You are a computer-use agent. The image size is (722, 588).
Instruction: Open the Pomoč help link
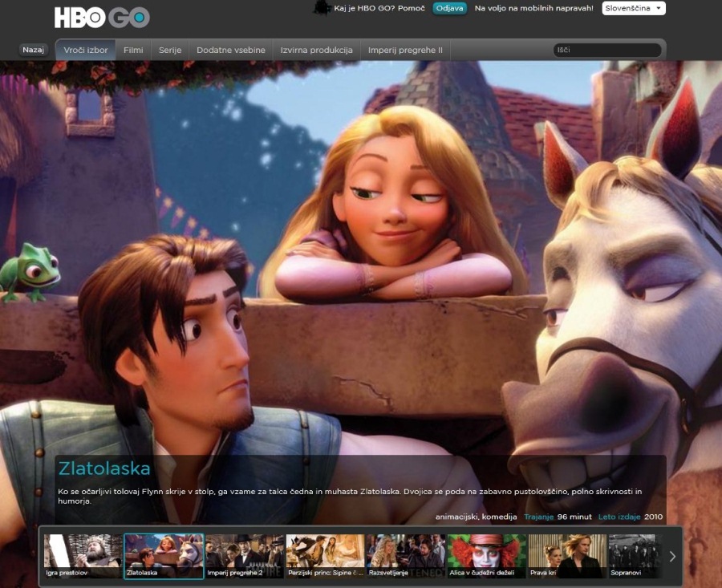[x=412, y=8]
